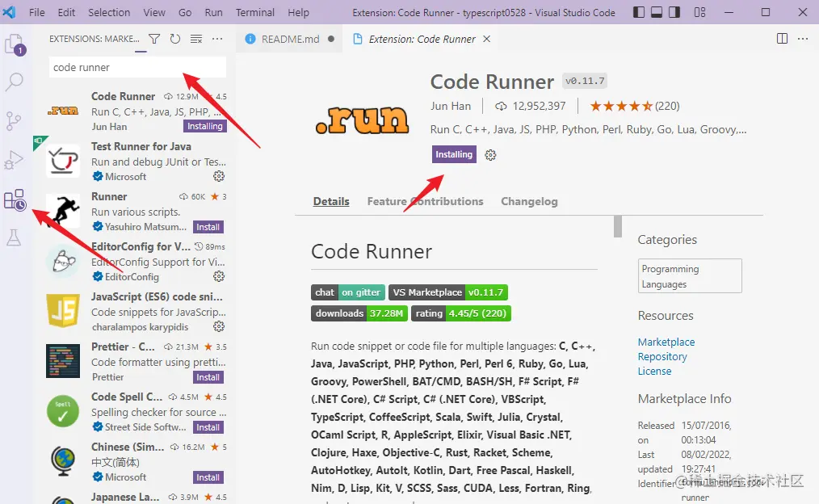Open Run and Debug view
Viewport: 819px width, 504px height.
point(14,161)
